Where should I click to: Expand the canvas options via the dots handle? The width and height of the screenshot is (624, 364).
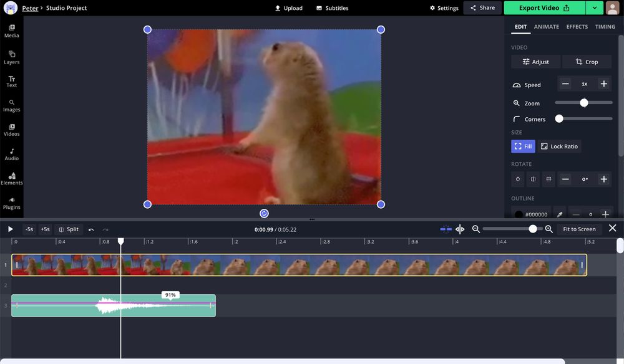(311, 219)
